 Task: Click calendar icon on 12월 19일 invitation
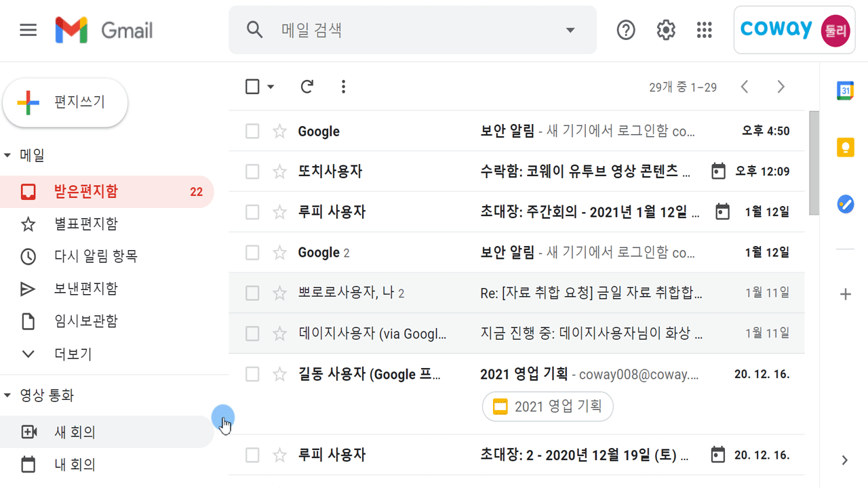[x=718, y=455]
